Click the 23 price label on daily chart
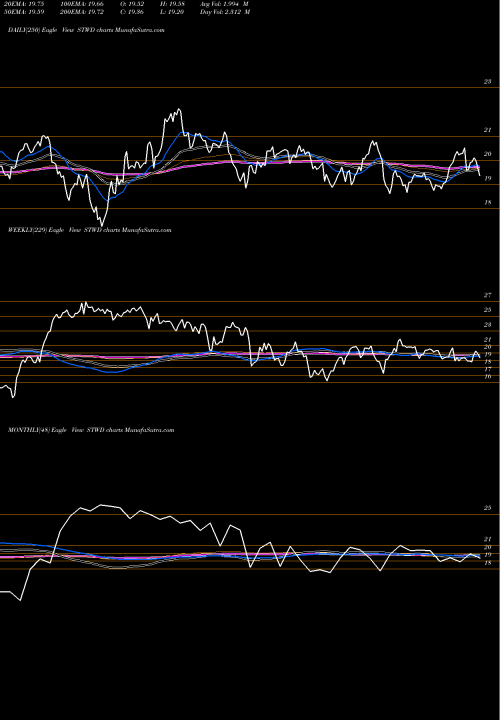This screenshot has width=500, height=720. tap(488, 82)
